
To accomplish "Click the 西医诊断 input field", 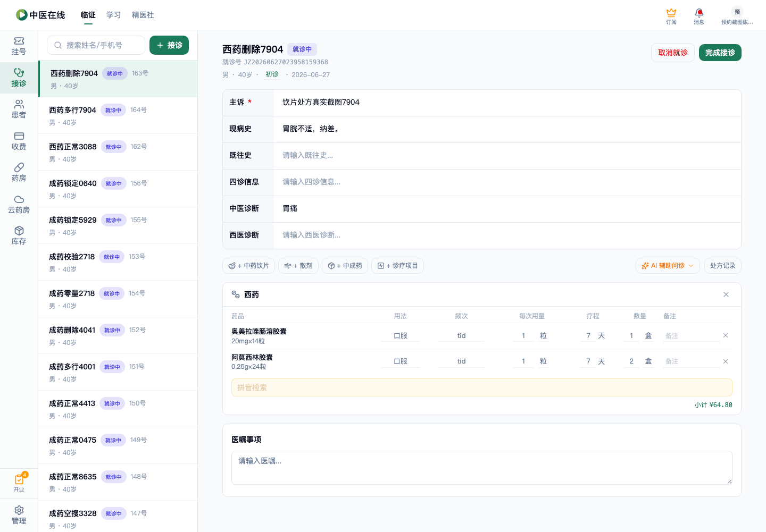I will (507, 235).
